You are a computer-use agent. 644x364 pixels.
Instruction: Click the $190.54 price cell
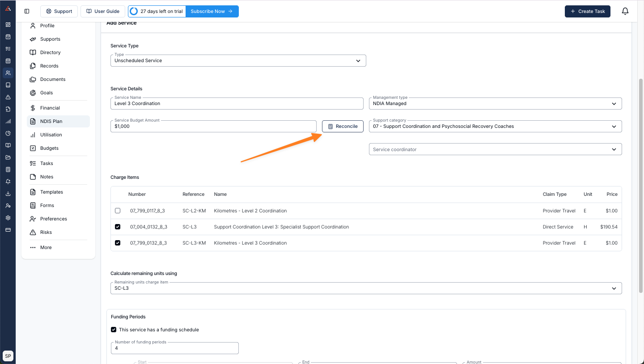click(x=609, y=227)
